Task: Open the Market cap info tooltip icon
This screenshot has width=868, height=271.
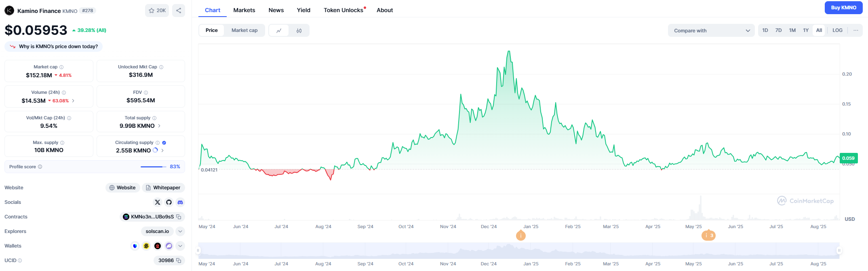Action: (x=61, y=67)
